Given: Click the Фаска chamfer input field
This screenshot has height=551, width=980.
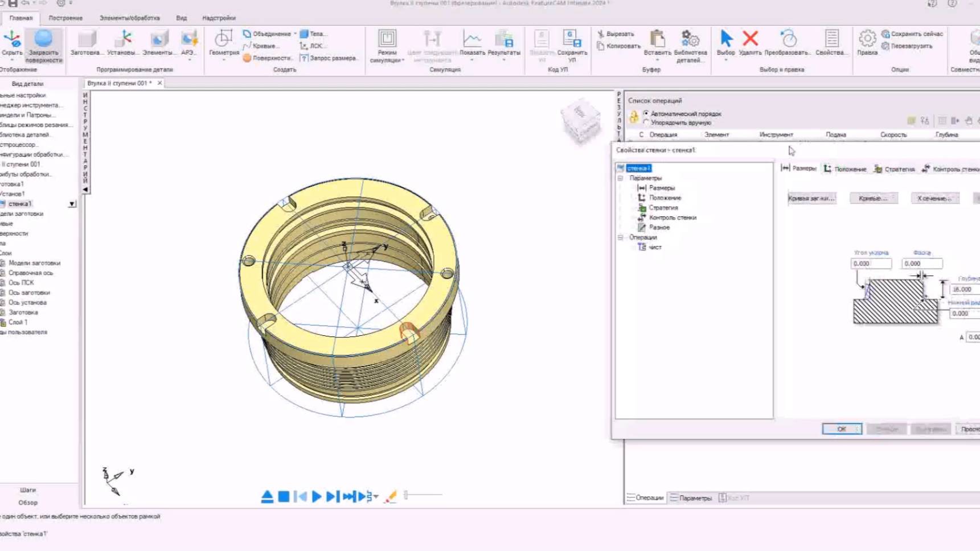Looking at the screenshot, I should (922, 264).
